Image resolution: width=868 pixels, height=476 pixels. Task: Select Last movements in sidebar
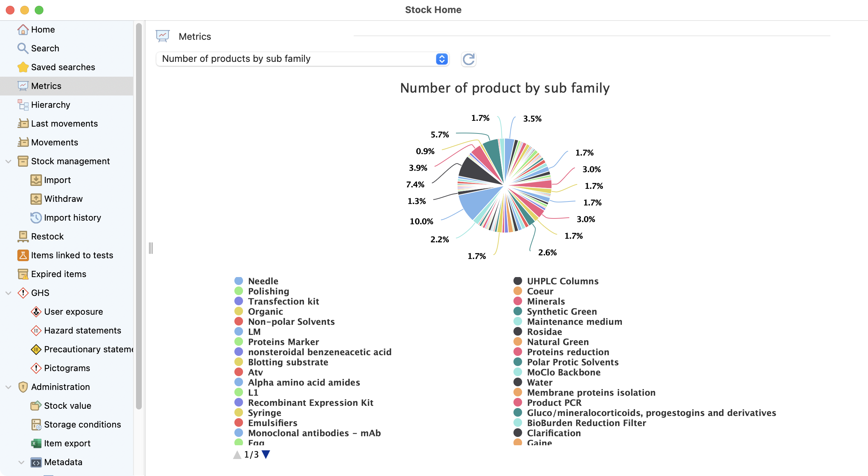tap(64, 124)
